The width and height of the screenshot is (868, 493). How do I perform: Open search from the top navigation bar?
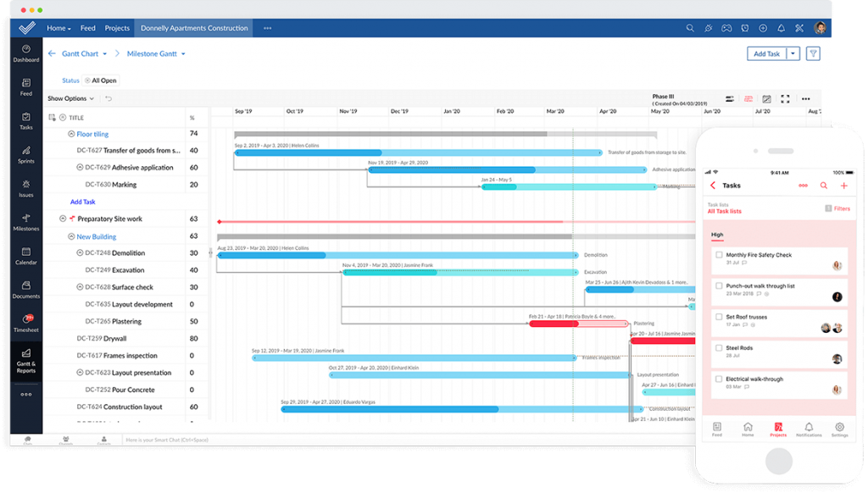point(690,28)
